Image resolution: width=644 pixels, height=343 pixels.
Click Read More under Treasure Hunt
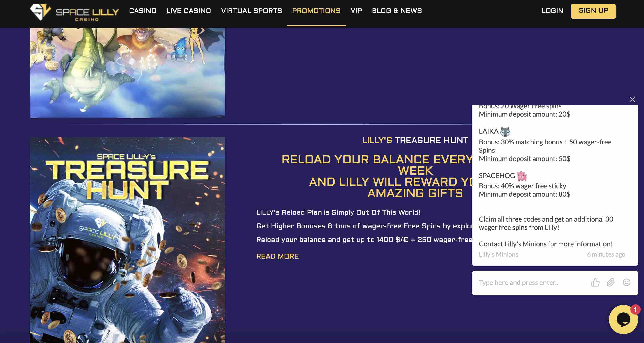277,256
